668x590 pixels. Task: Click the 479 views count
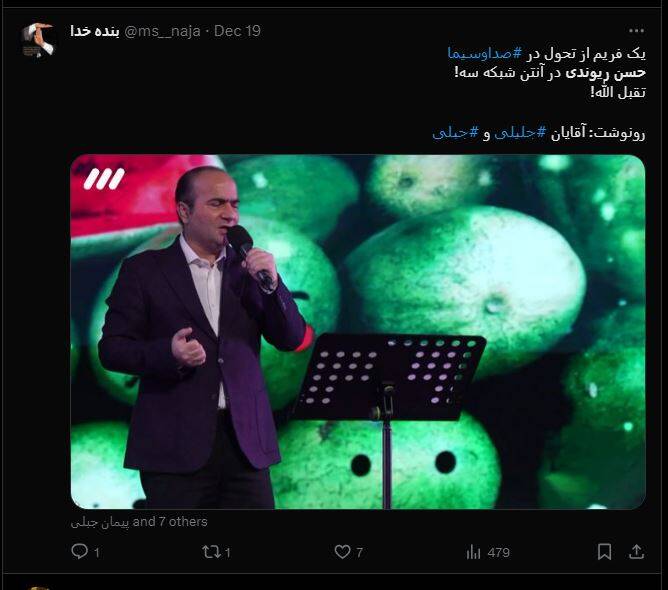pyautogui.click(x=498, y=553)
